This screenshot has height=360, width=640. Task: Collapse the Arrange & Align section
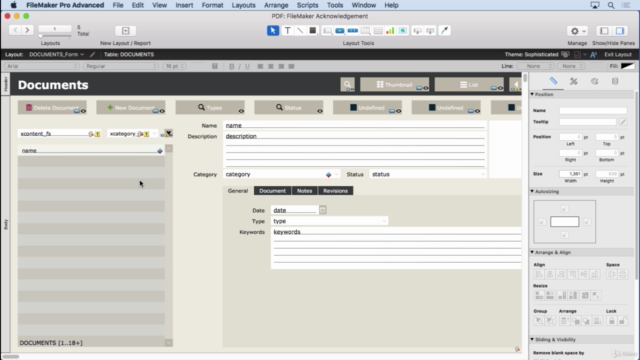click(x=532, y=252)
